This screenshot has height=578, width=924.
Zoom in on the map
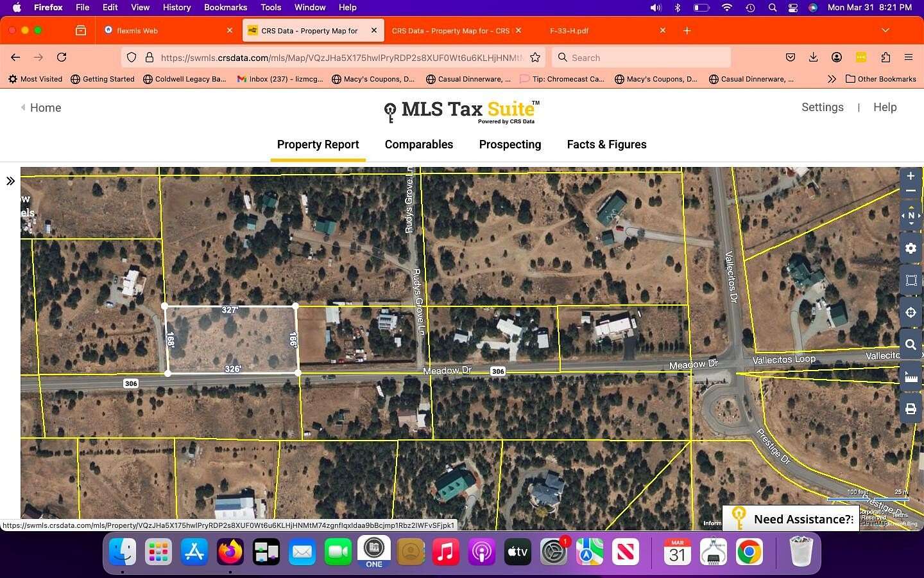pos(910,176)
